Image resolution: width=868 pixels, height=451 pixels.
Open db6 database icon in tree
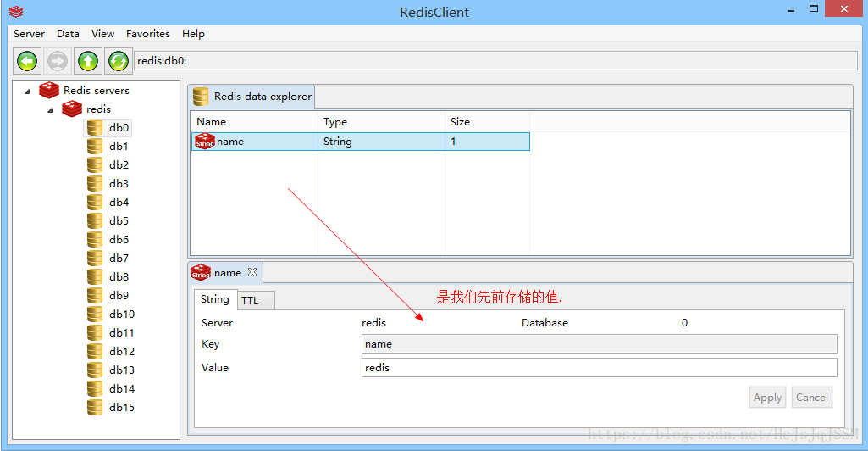[95, 239]
